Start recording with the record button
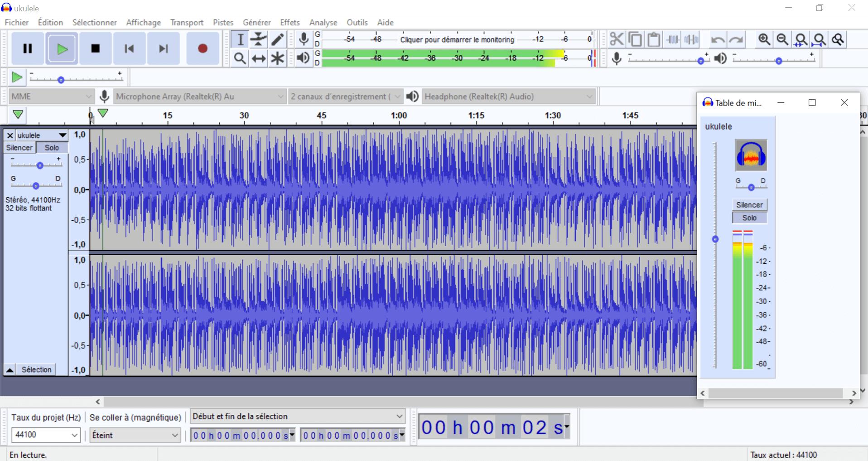This screenshot has height=461, width=868. [203, 49]
